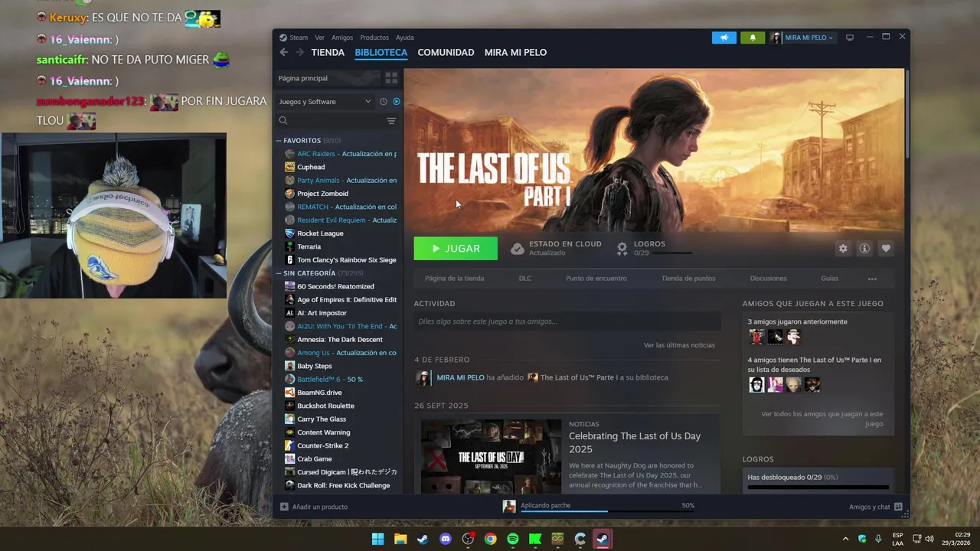Open the announcements megaphone button
This screenshot has height=551, width=980.
tap(724, 37)
